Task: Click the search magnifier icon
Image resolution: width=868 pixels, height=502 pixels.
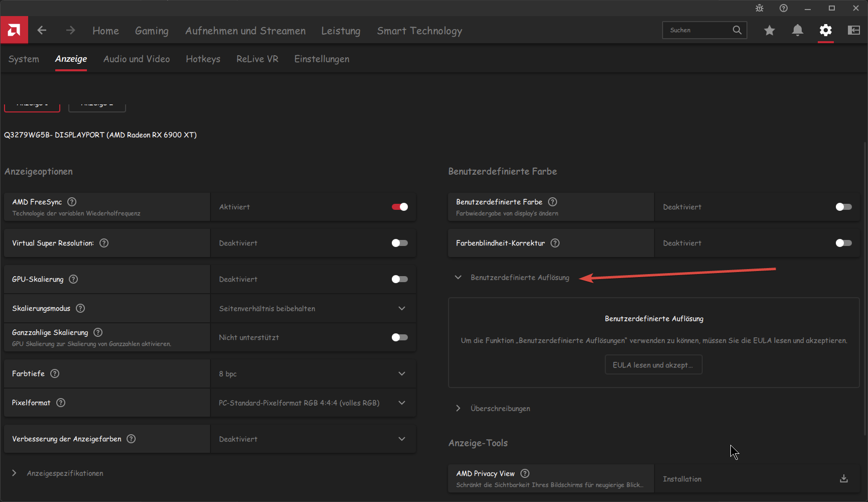Action: pyautogui.click(x=737, y=30)
